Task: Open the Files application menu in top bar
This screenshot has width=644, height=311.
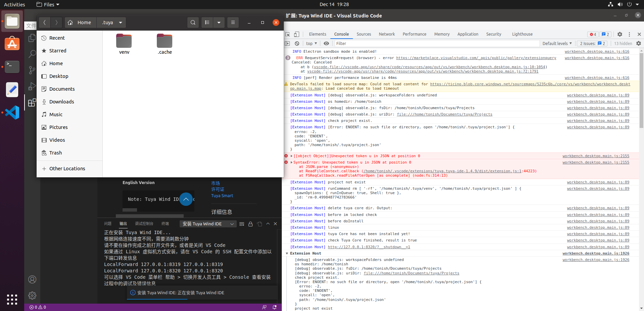Action: (48, 4)
